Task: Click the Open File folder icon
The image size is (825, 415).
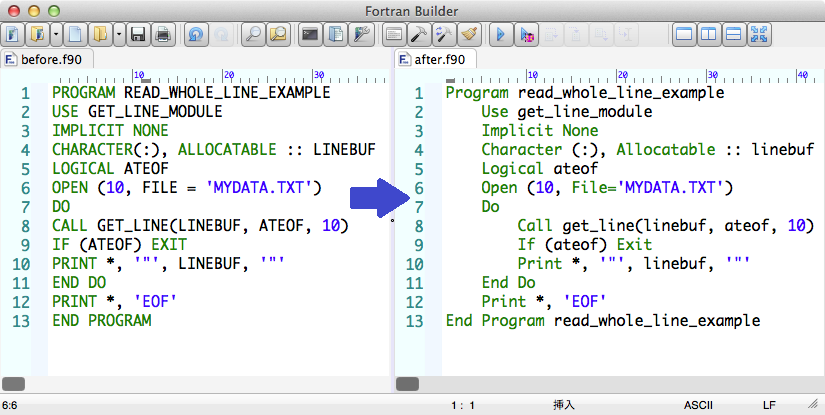Action: tap(100, 35)
